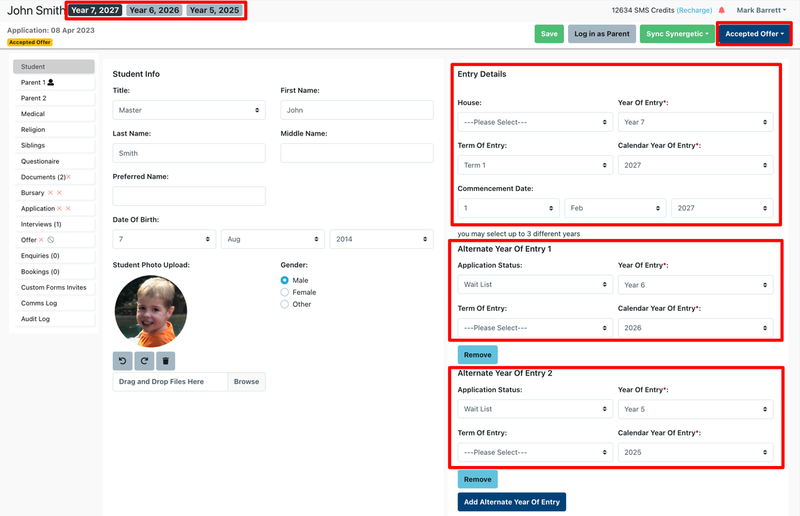Click person icon beside Parent 1
The height and width of the screenshot is (516, 800).
click(51, 83)
